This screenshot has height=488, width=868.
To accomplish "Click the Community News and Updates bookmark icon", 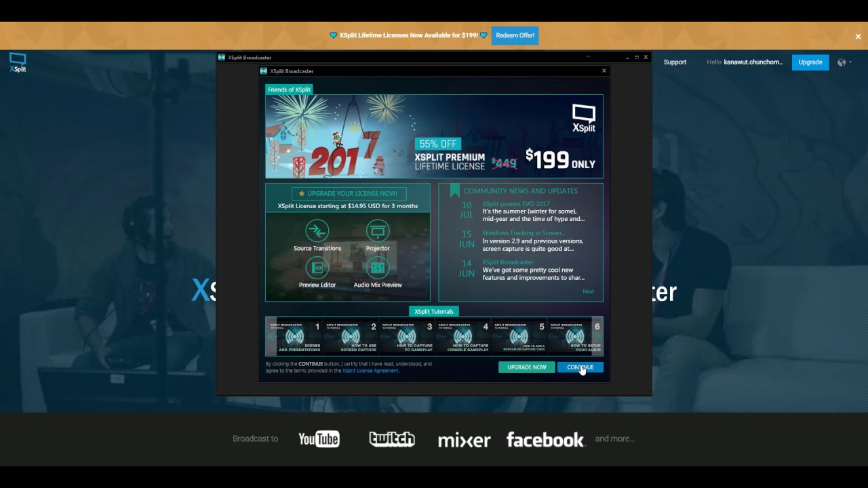I will (x=454, y=191).
